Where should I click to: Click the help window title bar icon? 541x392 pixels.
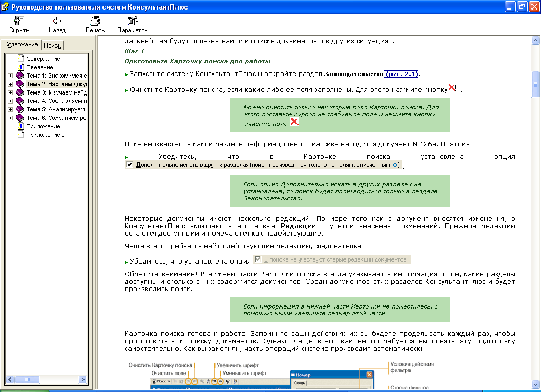5,6
